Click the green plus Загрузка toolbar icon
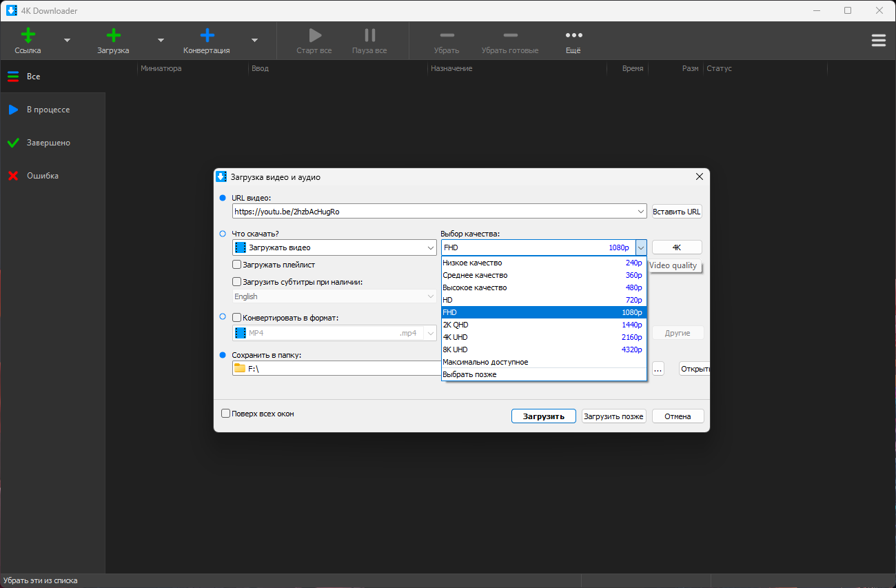Screen dimensions: 896x588 [x=113, y=35]
